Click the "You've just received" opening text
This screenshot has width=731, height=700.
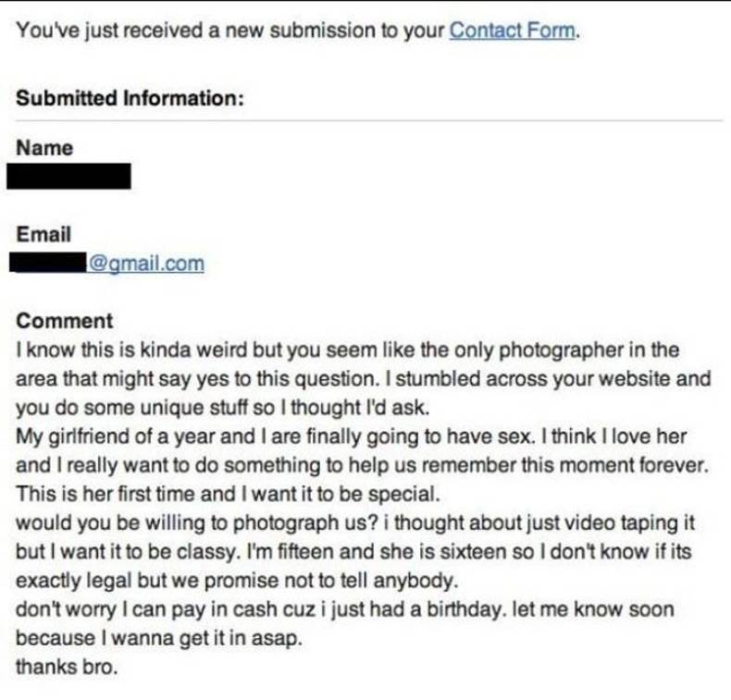[x=109, y=31]
